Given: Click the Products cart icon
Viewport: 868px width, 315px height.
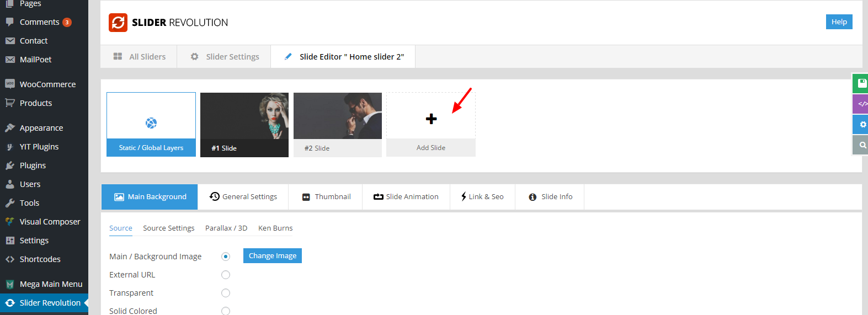Looking at the screenshot, I should point(10,103).
